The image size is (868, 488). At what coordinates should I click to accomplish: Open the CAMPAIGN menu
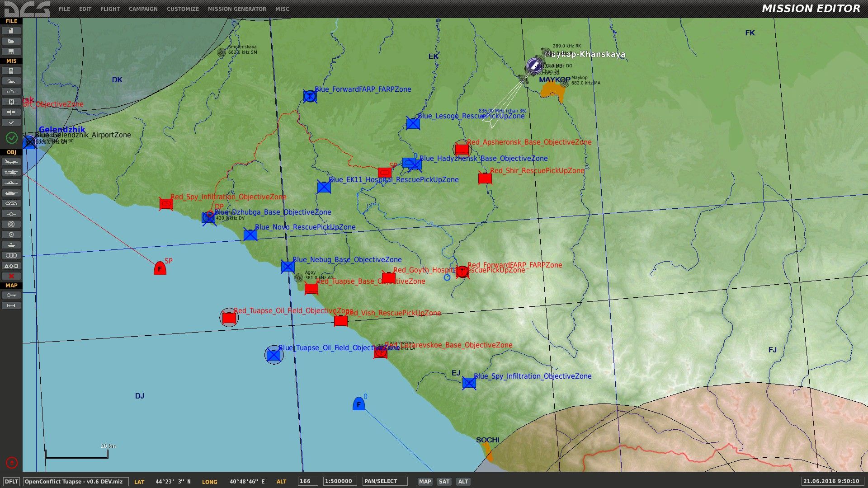click(x=143, y=9)
